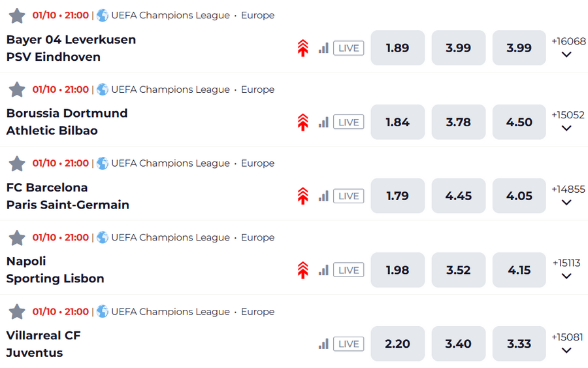This screenshot has width=588, height=368.
Task: Pick 3.33 odds for Juventus win
Action: (x=519, y=344)
